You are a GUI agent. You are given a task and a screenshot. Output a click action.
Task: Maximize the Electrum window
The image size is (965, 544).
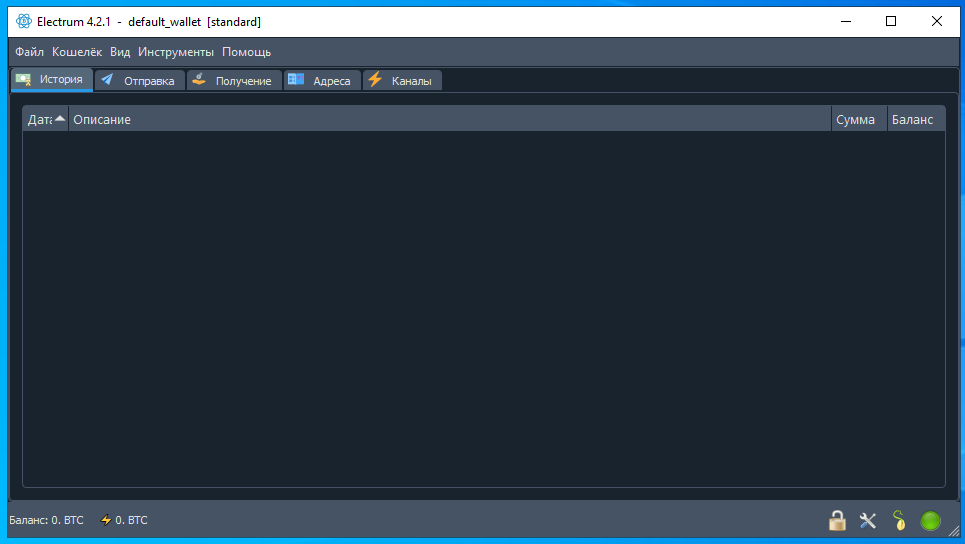coord(890,21)
